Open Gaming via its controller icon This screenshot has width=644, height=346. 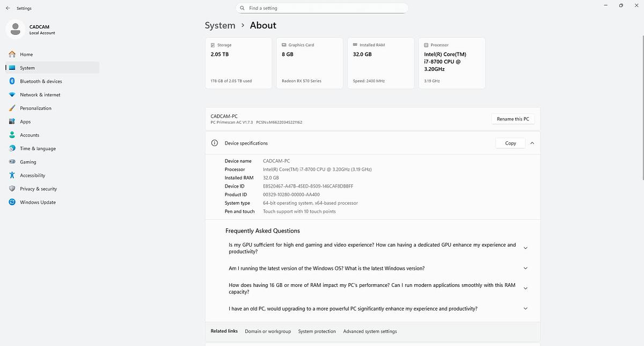tap(12, 162)
